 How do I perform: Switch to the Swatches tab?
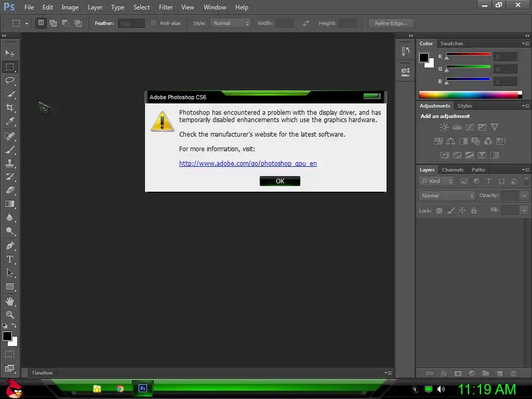451,44
